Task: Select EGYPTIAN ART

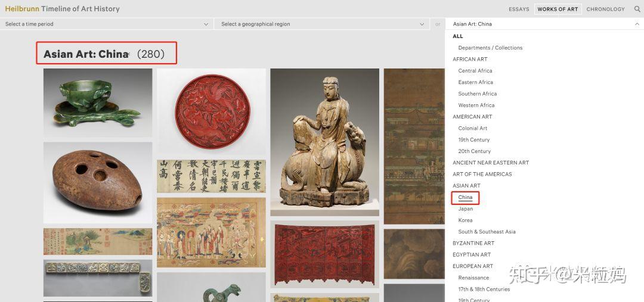Action: (472, 254)
